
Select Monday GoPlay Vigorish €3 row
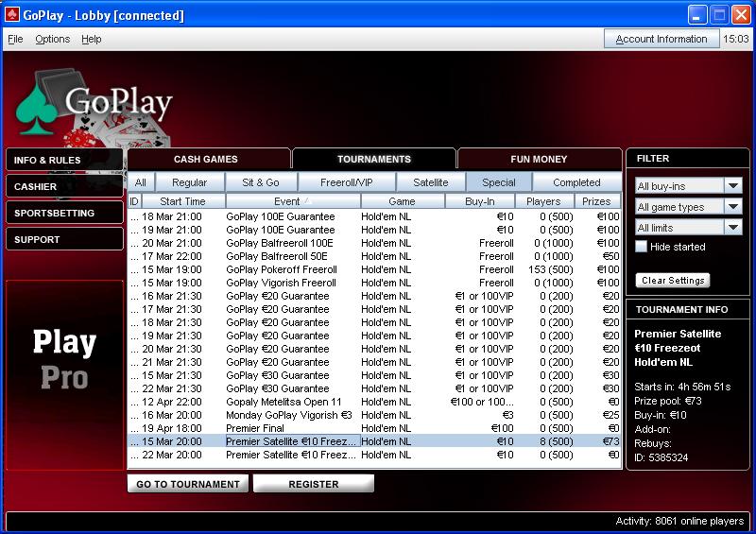click(374, 415)
